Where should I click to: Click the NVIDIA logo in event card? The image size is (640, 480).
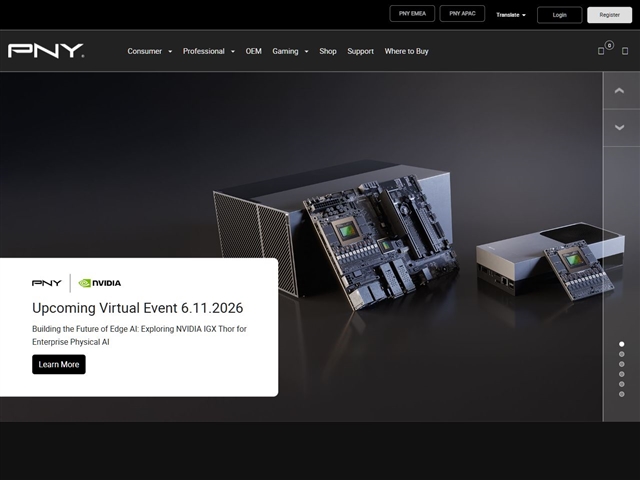tap(100, 283)
